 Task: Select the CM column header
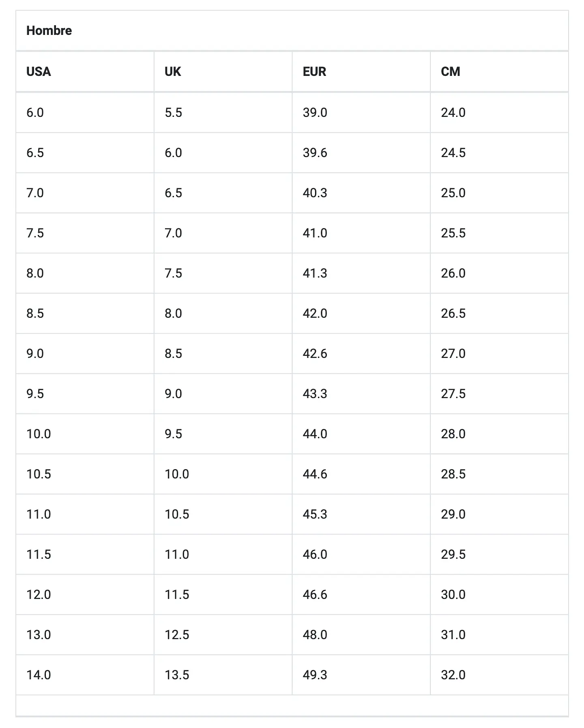451,71
